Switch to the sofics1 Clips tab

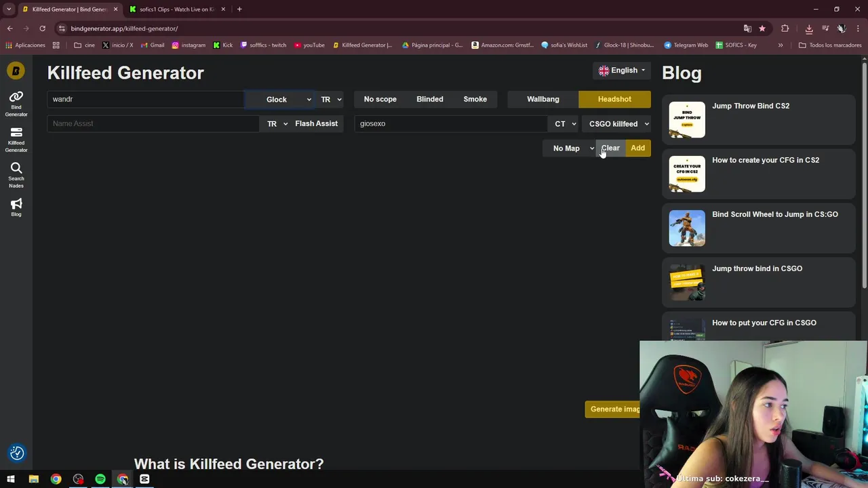pos(178,9)
